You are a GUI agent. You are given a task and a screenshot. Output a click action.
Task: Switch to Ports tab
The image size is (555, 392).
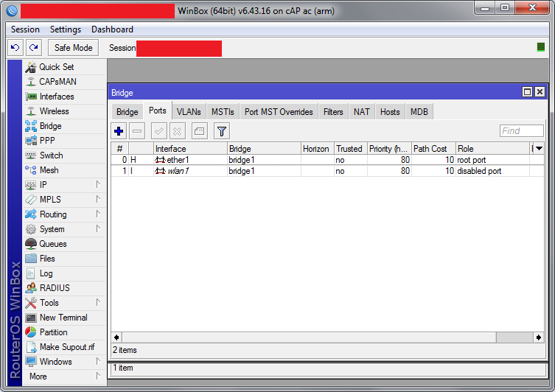[158, 111]
